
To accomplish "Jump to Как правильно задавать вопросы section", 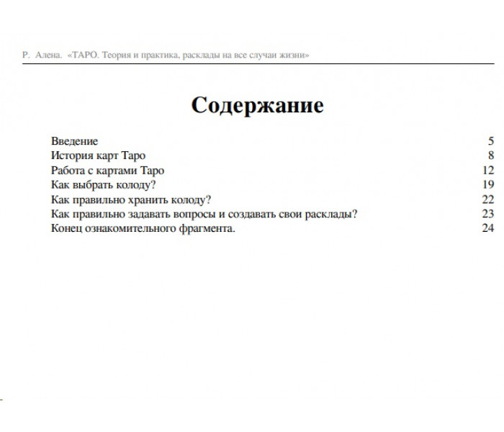I will click(x=204, y=214).
